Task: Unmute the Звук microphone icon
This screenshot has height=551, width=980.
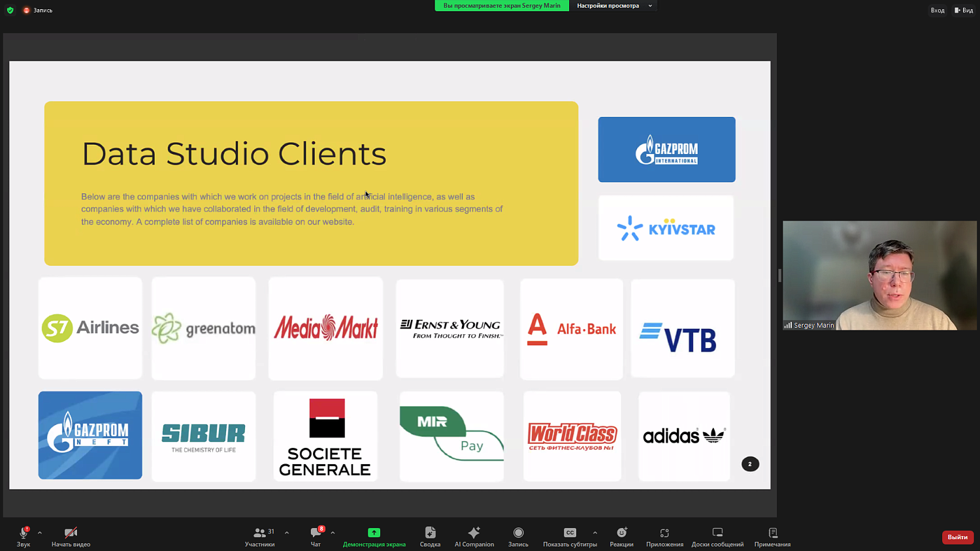Action: pos(24,537)
